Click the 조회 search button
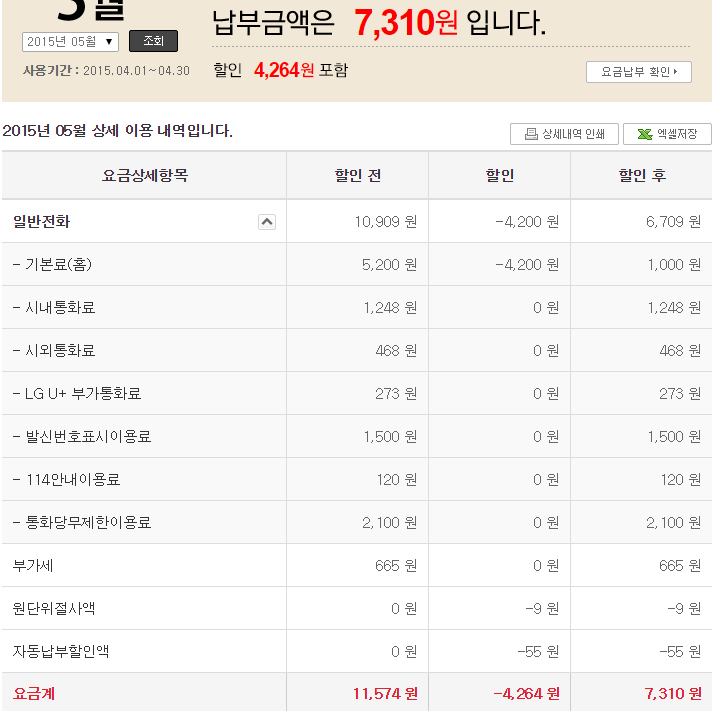This screenshot has height=711, width=714. [x=153, y=41]
